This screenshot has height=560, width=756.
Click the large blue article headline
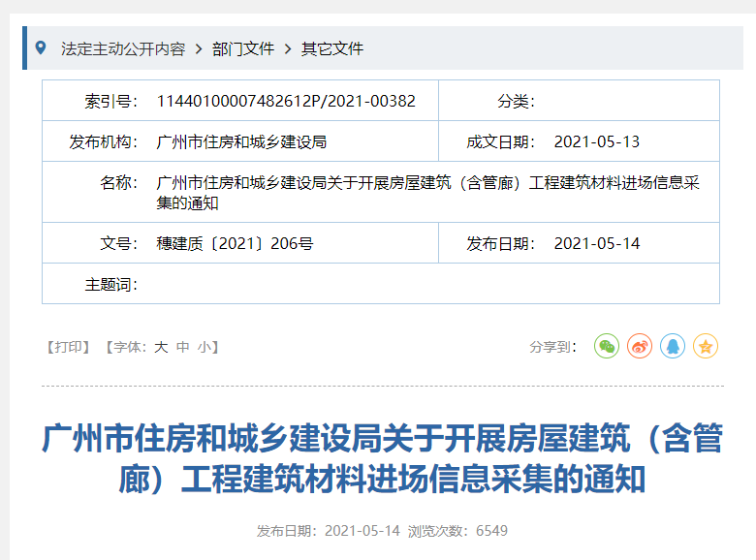(x=382, y=459)
